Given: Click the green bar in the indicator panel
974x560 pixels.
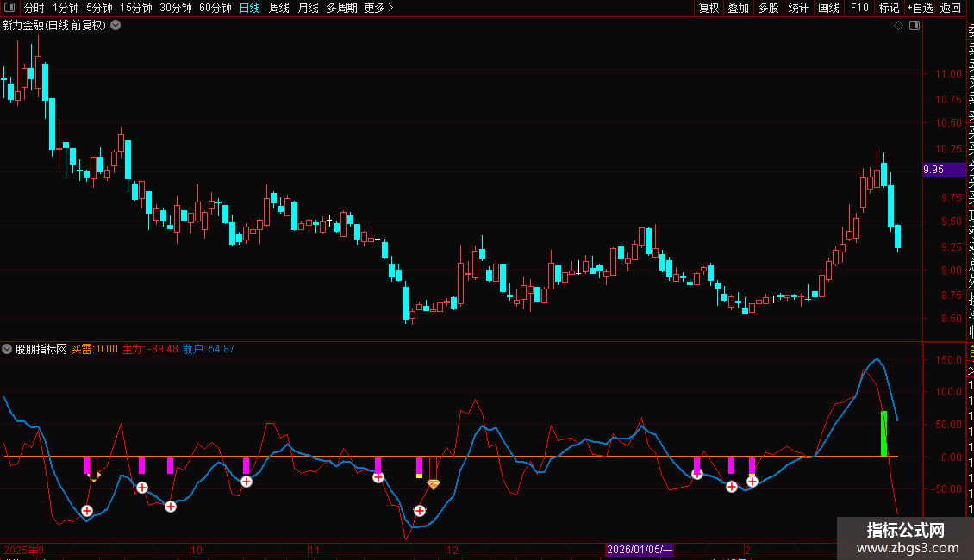Looking at the screenshot, I should pyautogui.click(x=883, y=434).
